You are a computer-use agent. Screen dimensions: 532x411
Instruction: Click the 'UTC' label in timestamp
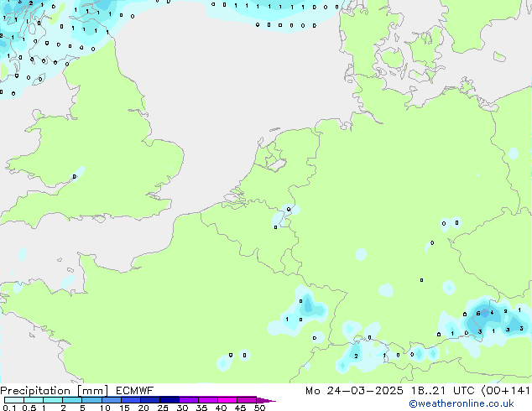point(464,391)
